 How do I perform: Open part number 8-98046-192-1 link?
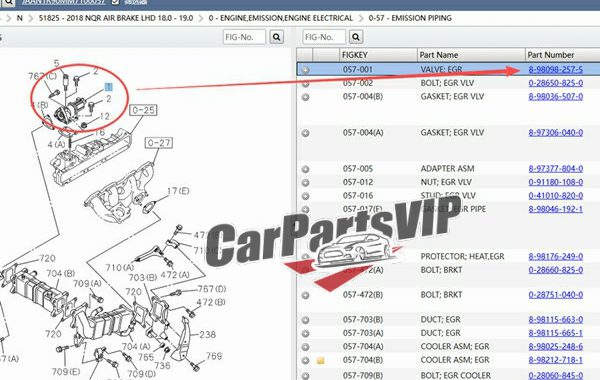(x=556, y=209)
